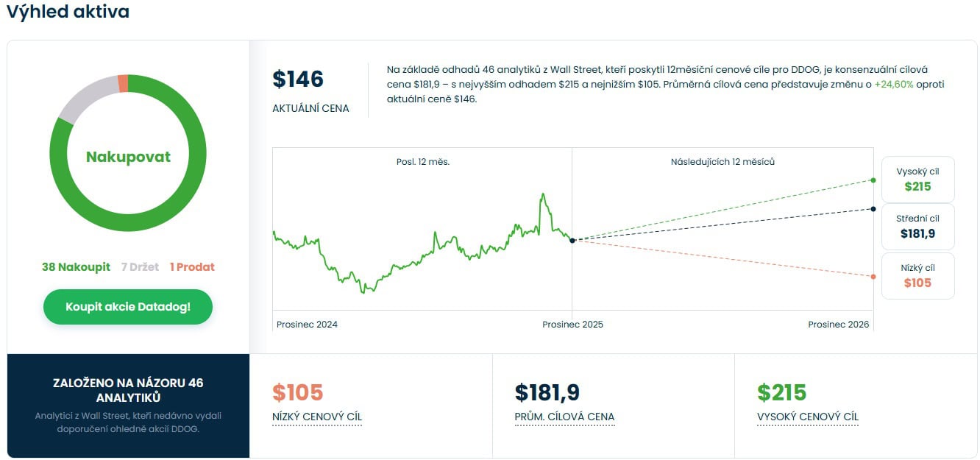This screenshot has width=980, height=460.
Task: Click the green high-target dot on the chart
Action: (x=873, y=180)
